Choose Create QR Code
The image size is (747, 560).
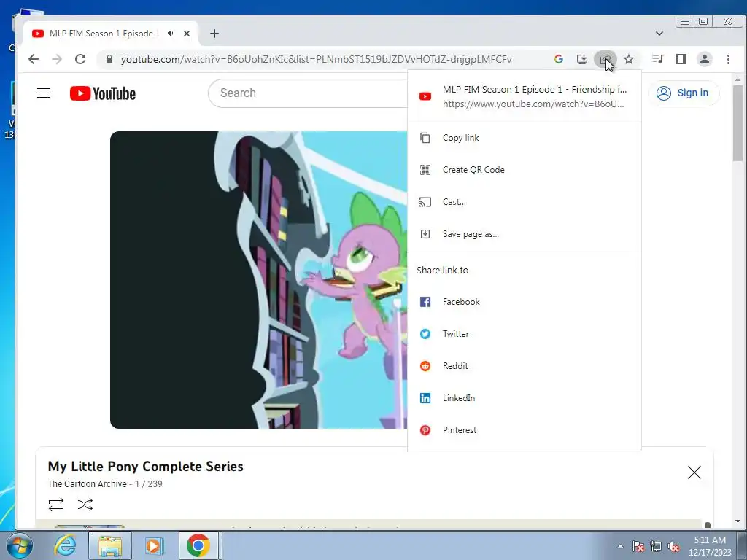click(x=524, y=169)
